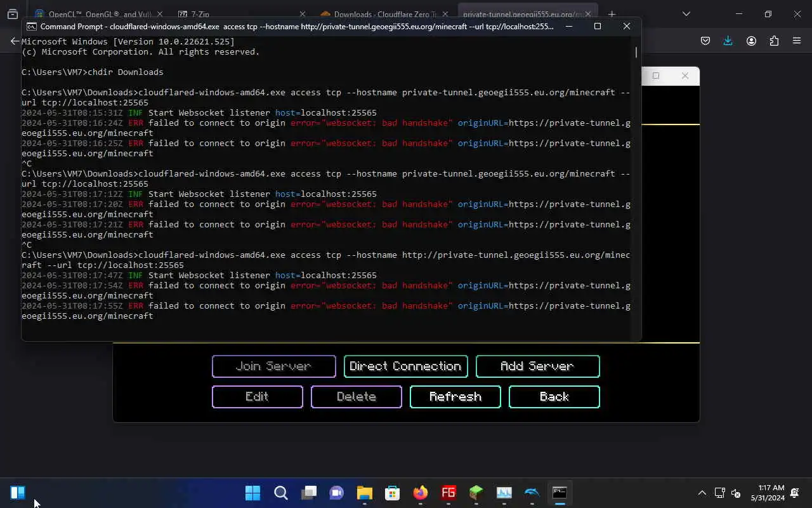812x508 pixels.
Task: Close the 7-Zip browser tab
Action: pyautogui.click(x=302, y=14)
